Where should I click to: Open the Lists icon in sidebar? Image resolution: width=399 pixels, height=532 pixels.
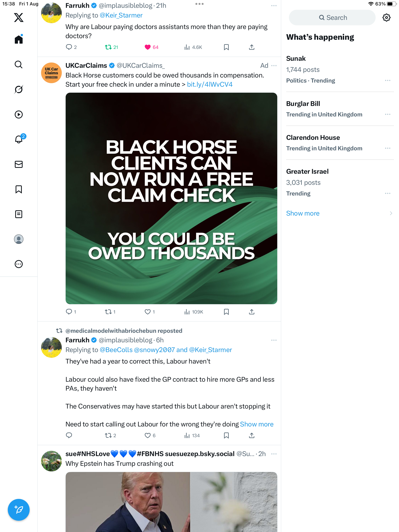point(19,214)
